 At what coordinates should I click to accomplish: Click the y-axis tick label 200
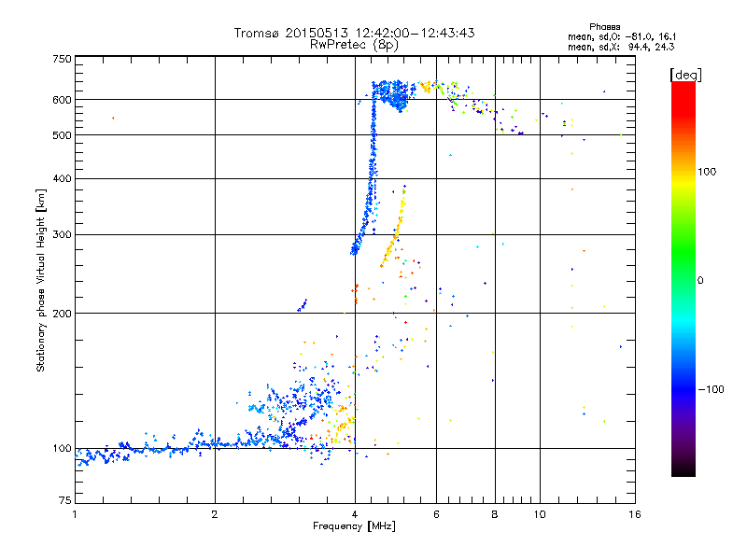pyautogui.click(x=63, y=314)
